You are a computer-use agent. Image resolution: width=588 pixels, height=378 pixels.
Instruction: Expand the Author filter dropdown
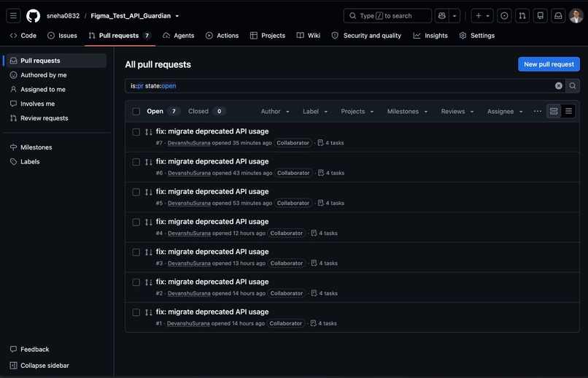[275, 112]
